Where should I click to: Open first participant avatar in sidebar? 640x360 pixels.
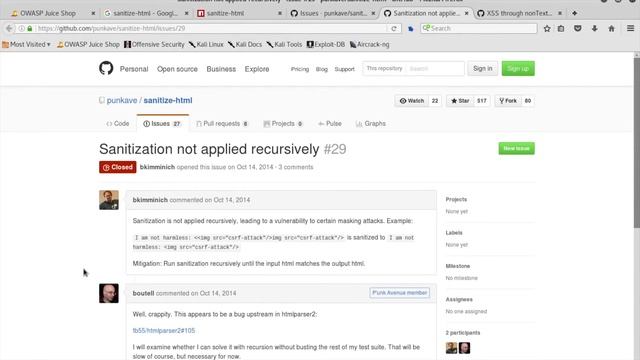(451, 348)
